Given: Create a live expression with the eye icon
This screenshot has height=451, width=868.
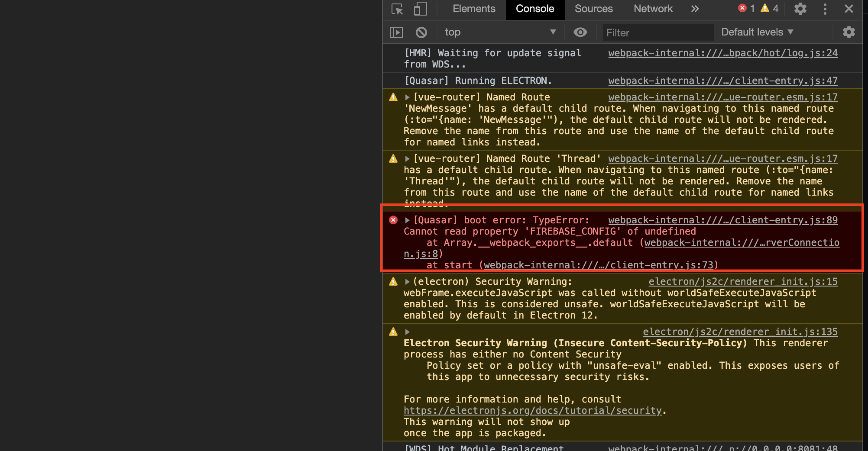Looking at the screenshot, I should coord(580,32).
